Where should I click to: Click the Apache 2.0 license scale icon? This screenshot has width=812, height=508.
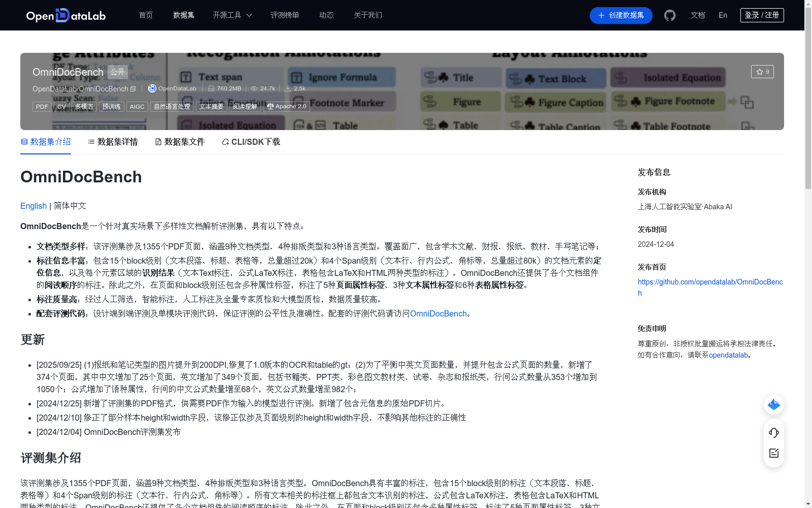click(270, 107)
